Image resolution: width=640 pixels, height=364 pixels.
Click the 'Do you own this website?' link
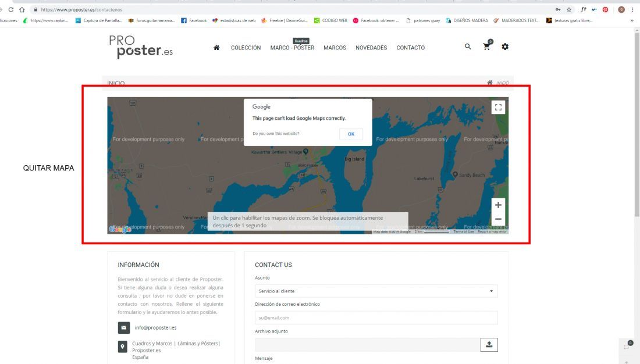pyautogui.click(x=276, y=133)
